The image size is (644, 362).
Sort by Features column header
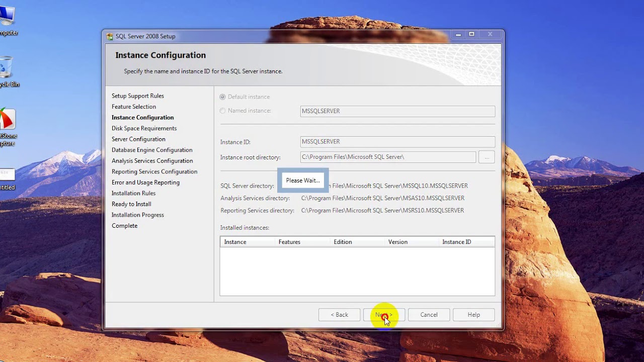tap(302, 242)
